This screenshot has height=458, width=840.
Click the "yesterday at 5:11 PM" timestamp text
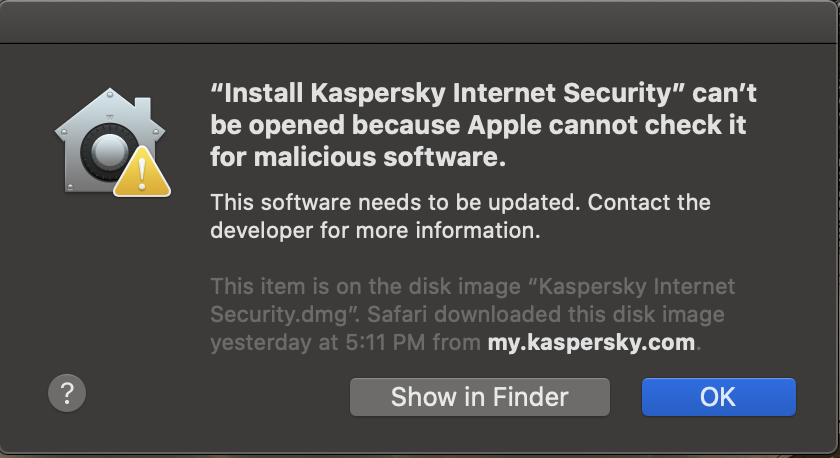click(x=320, y=343)
